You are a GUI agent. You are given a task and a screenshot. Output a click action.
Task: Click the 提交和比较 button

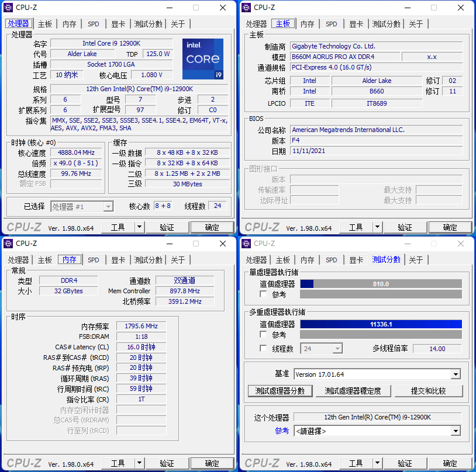429,391
